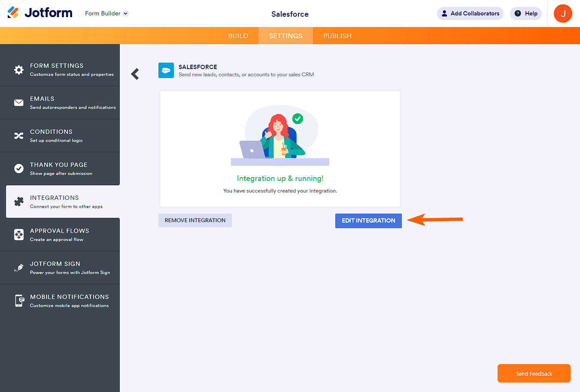The image size is (580, 392).
Task: Open the profile avatar menu
Action: click(563, 13)
